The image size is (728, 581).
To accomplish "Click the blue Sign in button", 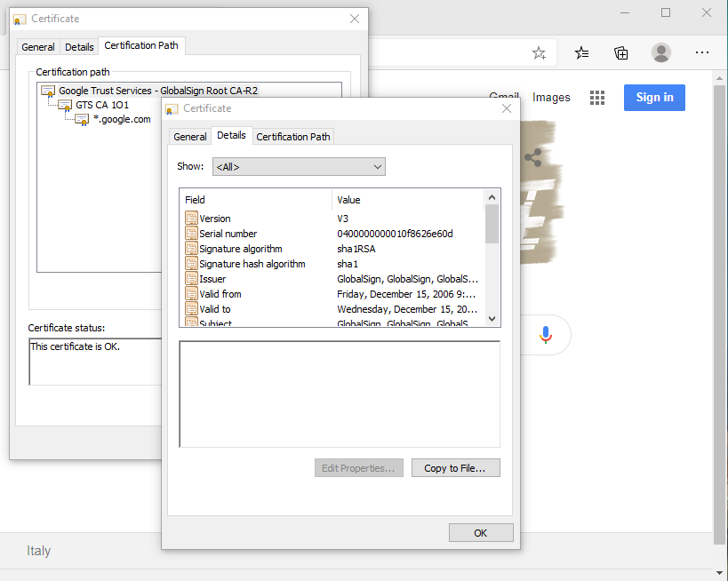I will point(654,98).
